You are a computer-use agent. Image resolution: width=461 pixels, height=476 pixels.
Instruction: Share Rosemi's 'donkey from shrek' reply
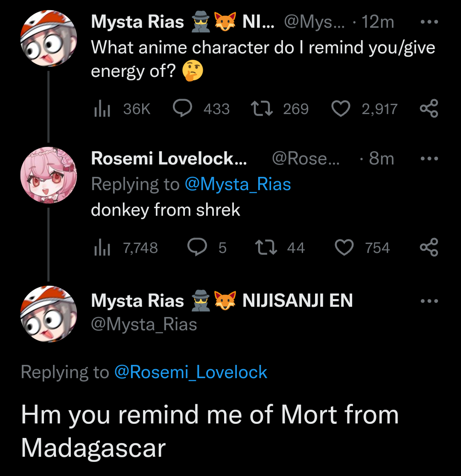(429, 247)
